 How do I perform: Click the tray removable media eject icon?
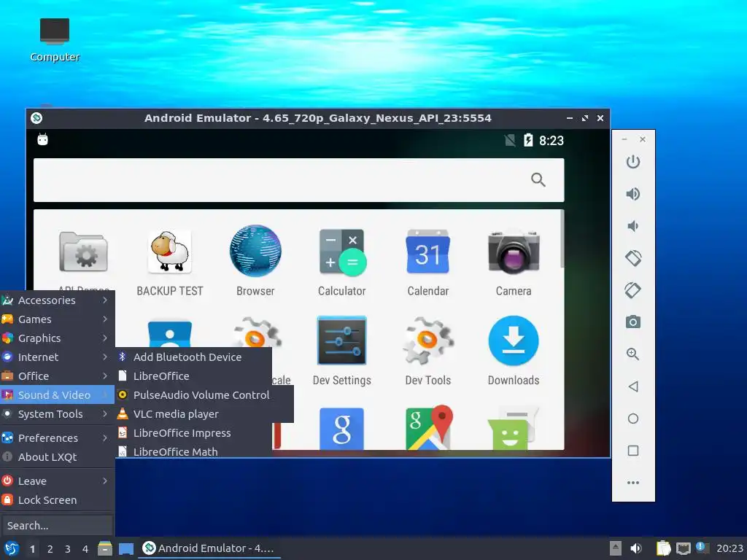tap(616, 548)
